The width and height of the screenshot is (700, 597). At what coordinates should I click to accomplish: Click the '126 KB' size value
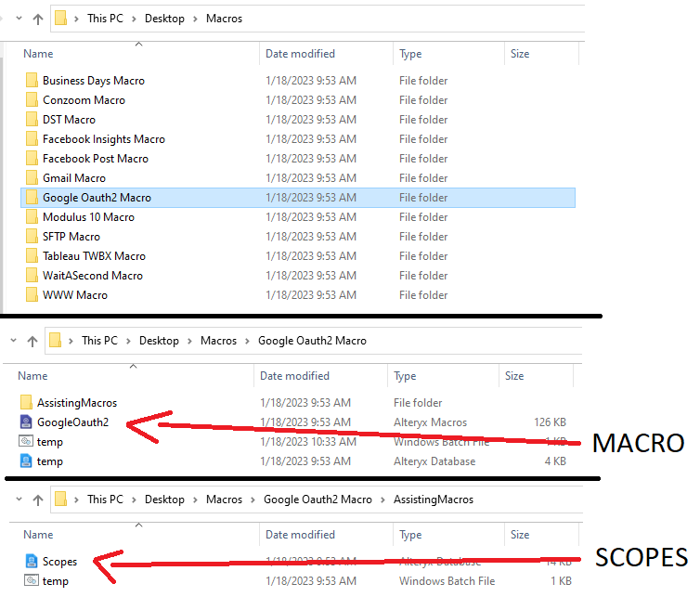pos(550,422)
